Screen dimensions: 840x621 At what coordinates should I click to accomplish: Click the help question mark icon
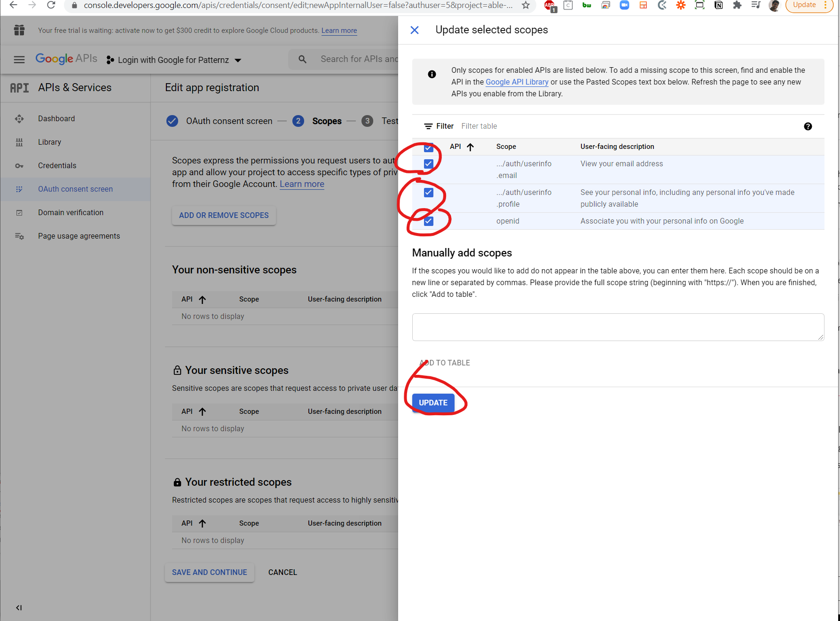click(808, 126)
